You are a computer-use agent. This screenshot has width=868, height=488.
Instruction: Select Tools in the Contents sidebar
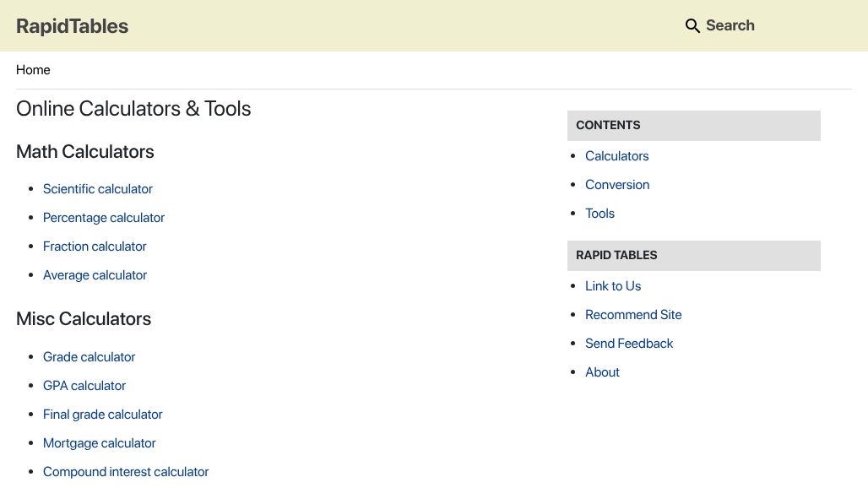[x=599, y=214]
